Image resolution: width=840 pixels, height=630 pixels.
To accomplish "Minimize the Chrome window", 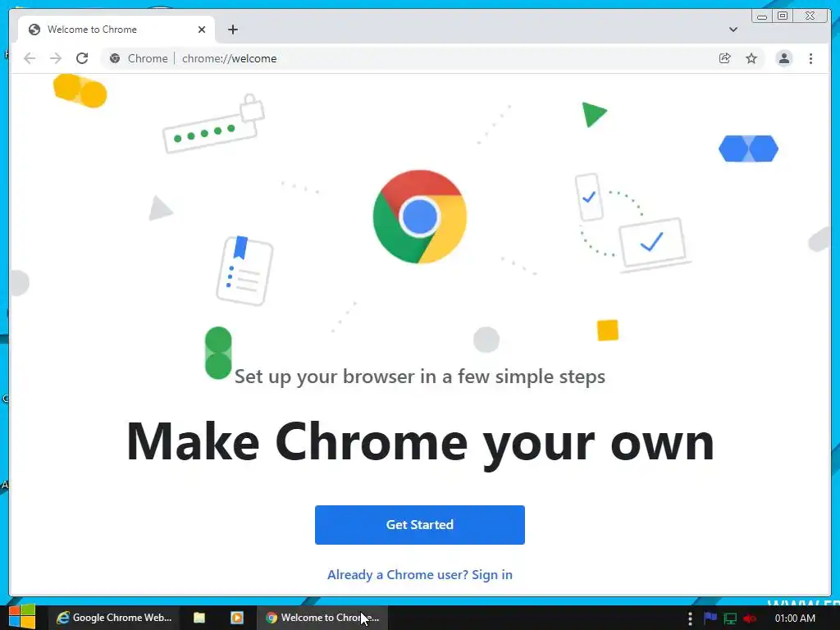I will point(762,16).
